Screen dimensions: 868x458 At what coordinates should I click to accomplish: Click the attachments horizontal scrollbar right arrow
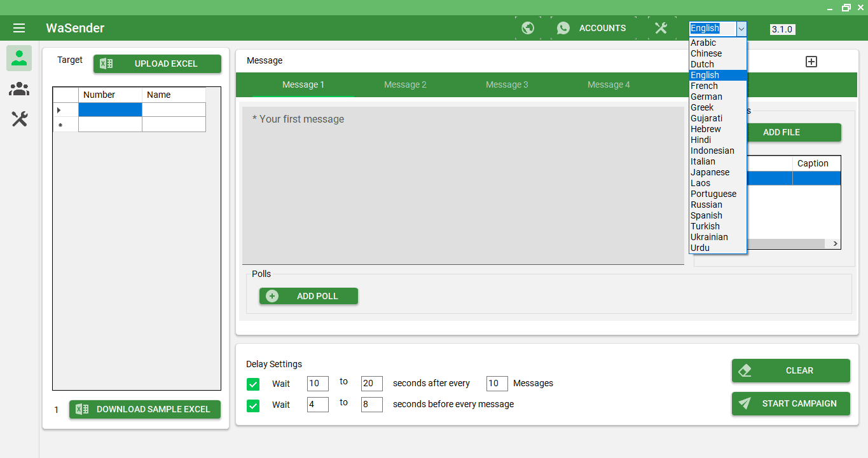835,244
